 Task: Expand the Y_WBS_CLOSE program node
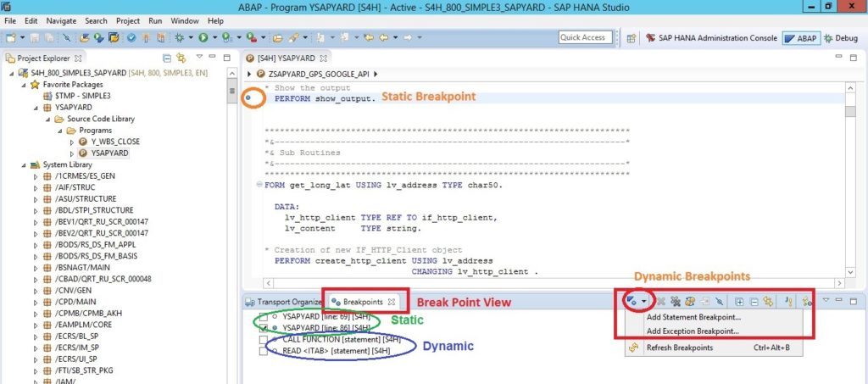(x=72, y=142)
